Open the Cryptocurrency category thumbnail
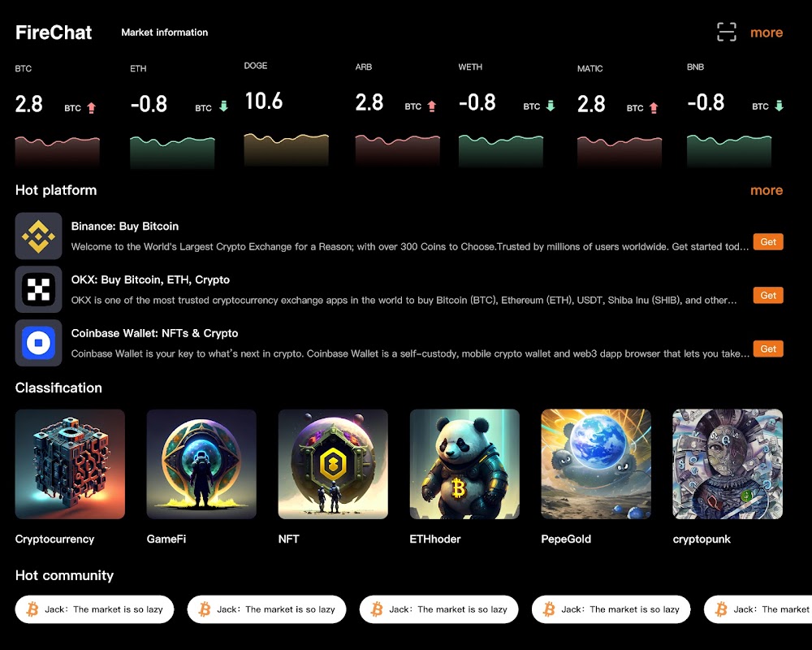 pyautogui.click(x=70, y=464)
